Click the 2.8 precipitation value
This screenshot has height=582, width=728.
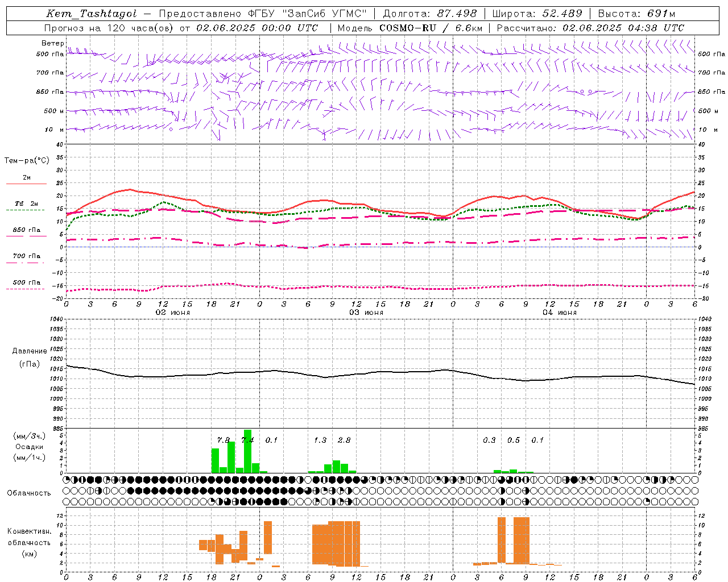(x=344, y=440)
